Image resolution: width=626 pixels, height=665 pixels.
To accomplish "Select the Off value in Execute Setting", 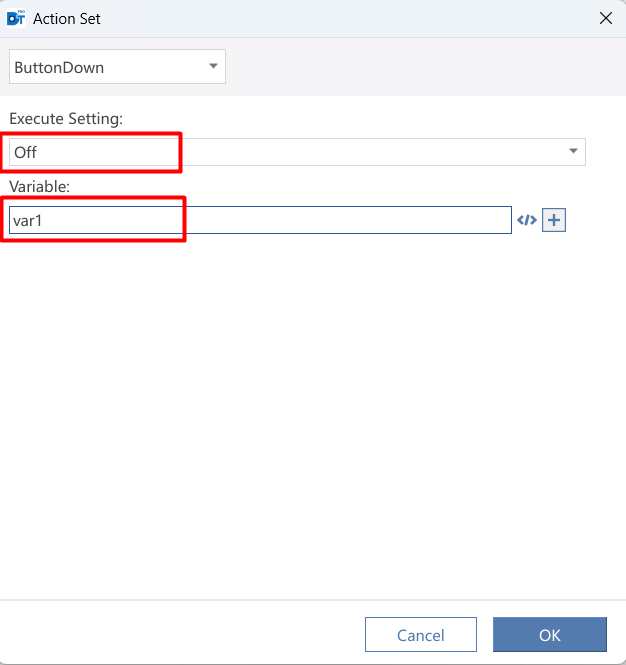I will [25, 152].
